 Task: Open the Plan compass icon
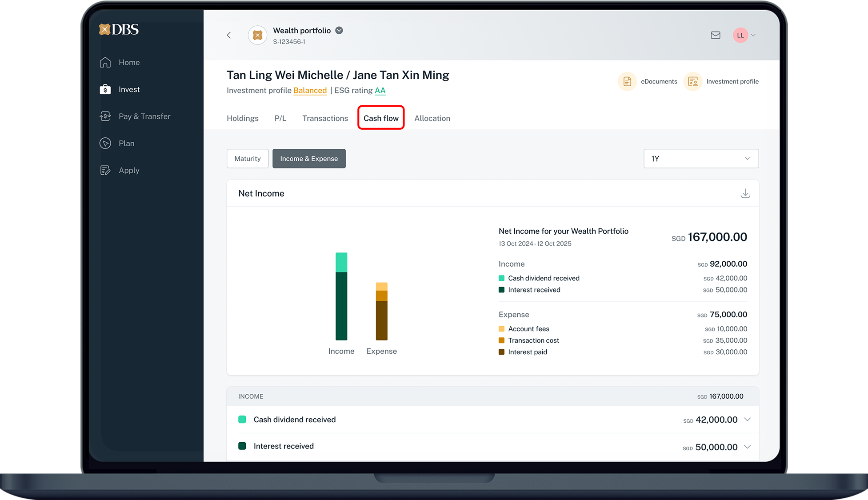coord(105,144)
